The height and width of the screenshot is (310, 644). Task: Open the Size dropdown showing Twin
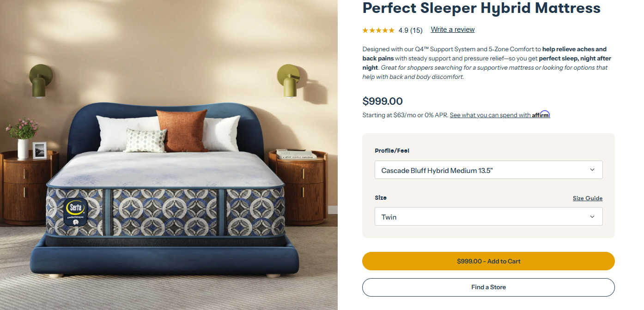click(x=488, y=216)
